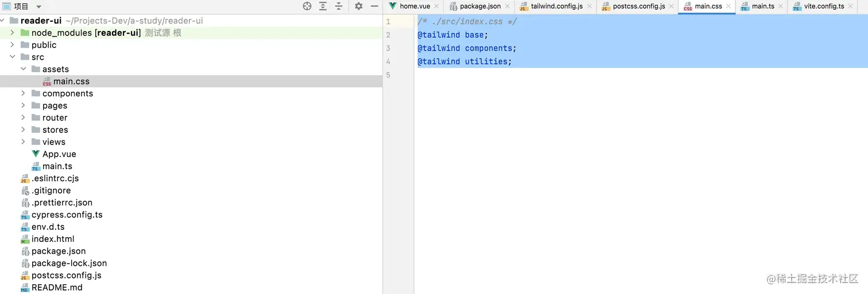Expand the node_modules folder
The width and height of the screenshot is (868, 294).
tap(12, 33)
